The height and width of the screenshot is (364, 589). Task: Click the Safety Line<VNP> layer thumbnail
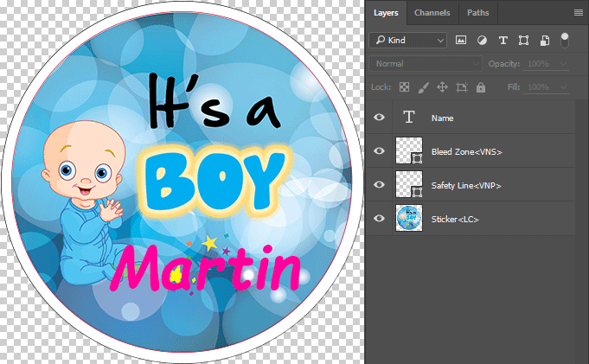(x=409, y=184)
